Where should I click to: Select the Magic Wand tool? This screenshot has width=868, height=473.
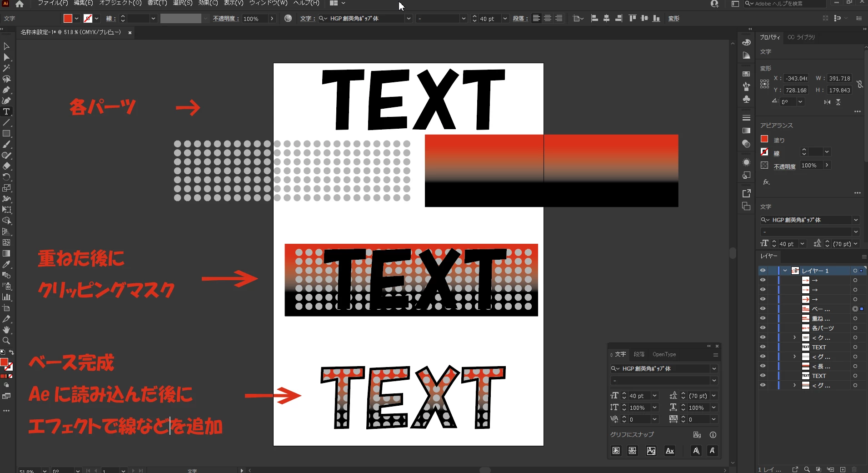6,68
